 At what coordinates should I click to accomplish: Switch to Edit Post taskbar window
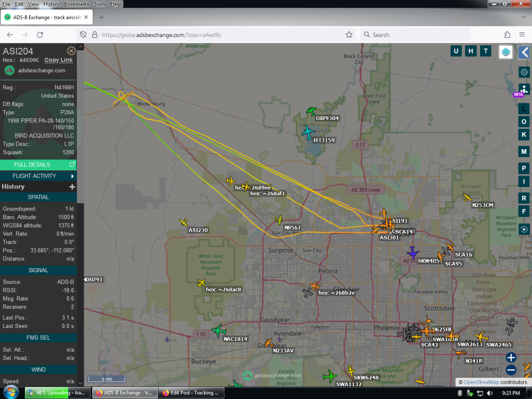click(191, 393)
